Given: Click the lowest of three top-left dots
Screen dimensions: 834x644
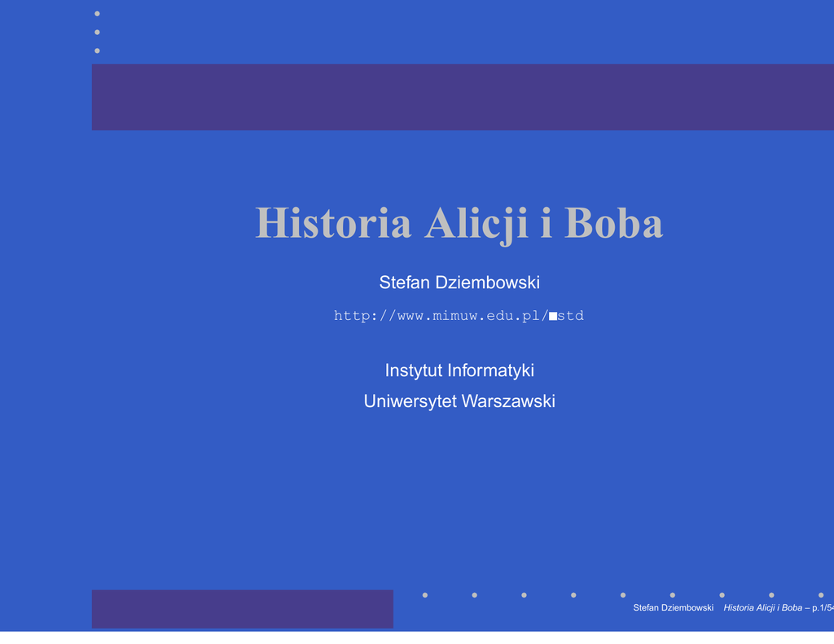Looking at the screenshot, I should pos(97,50).
